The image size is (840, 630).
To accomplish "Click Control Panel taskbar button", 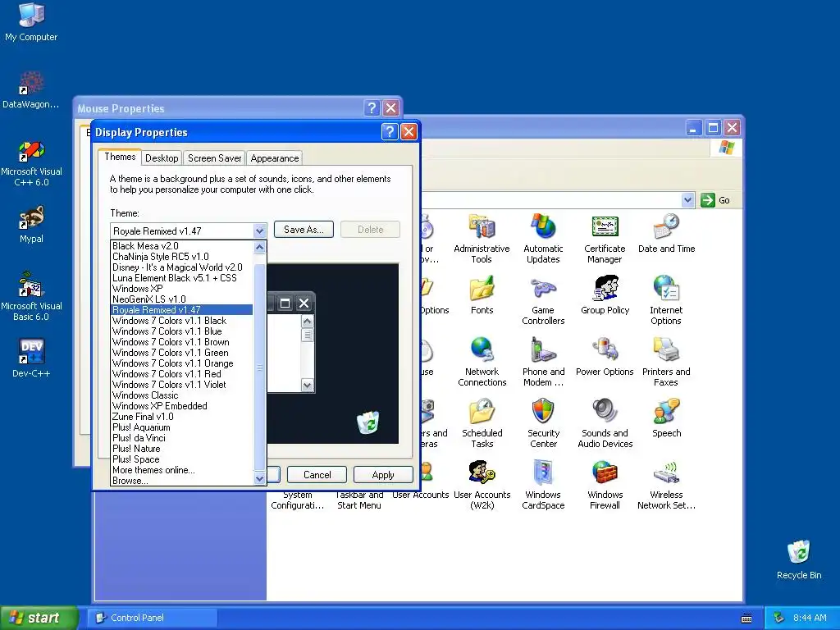I will point(153,618).
